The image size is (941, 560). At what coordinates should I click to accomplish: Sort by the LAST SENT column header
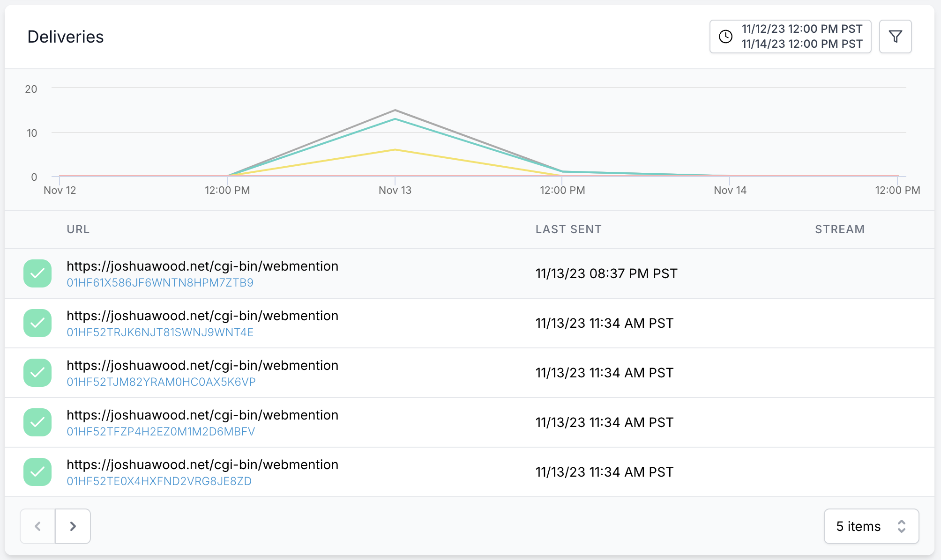pyautogui.click(x=568, y=229)
